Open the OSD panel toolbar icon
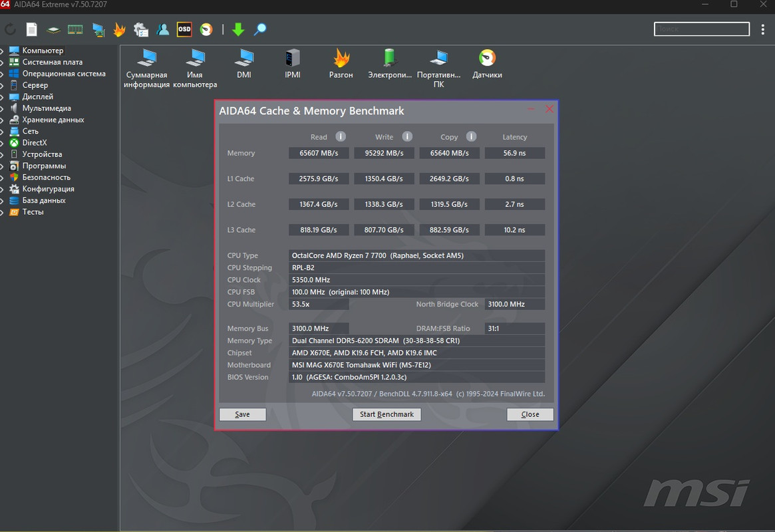The height and width of the screenshot is (532, 775). (184, 29)
